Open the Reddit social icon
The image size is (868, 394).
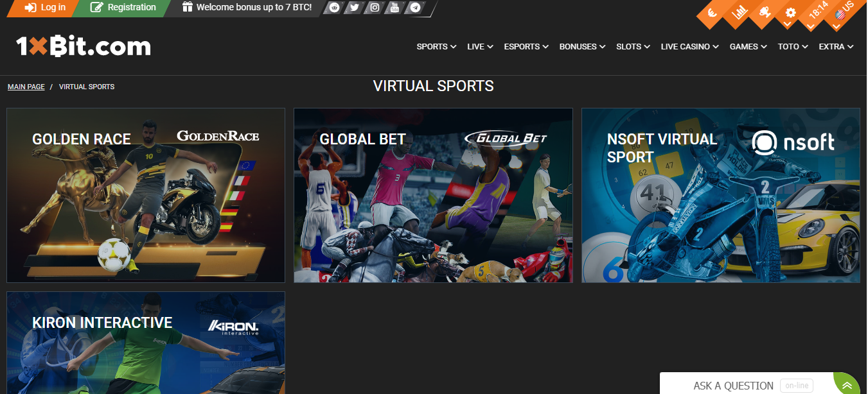click(334, 8)
